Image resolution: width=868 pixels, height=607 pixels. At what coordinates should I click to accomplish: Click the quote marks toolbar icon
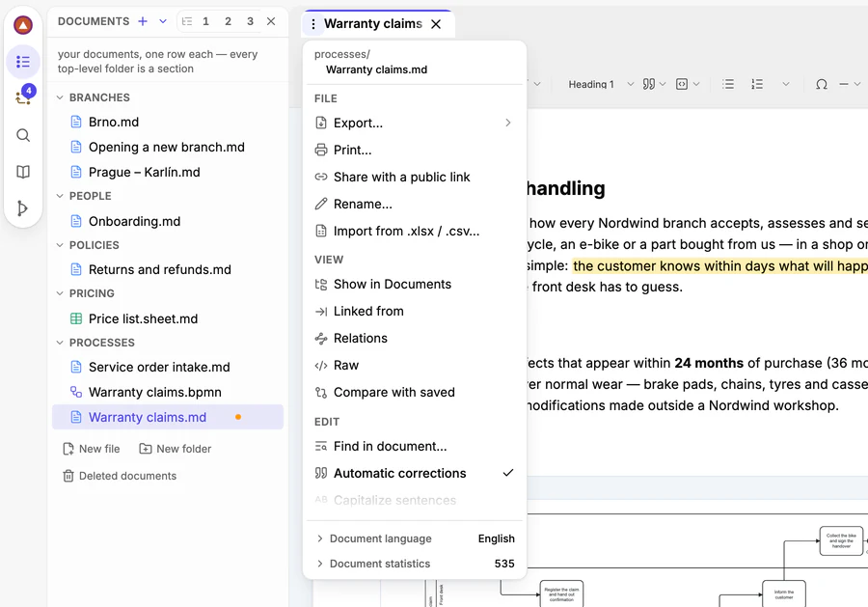[x=649, y=84]
